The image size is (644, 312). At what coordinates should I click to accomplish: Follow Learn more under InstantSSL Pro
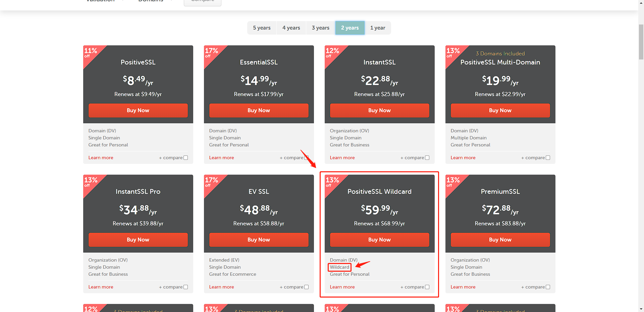(x=101, y=287)
